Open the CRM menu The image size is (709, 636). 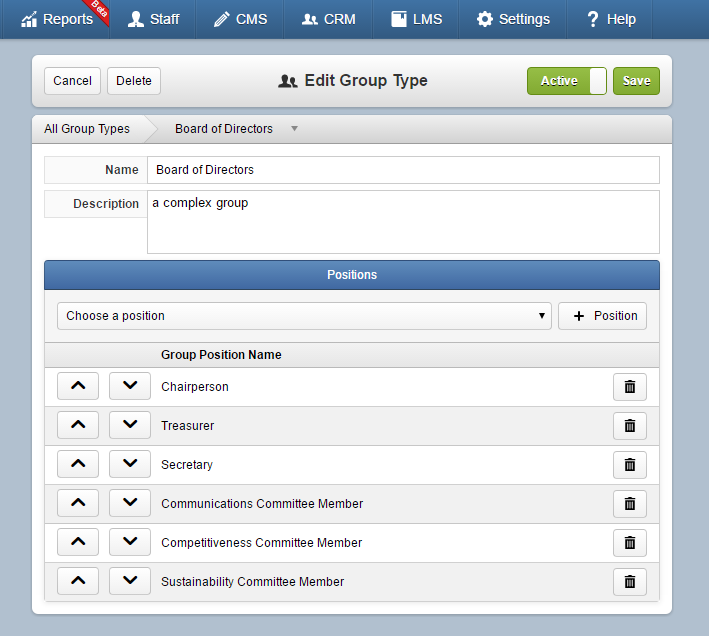coord(328,19)
